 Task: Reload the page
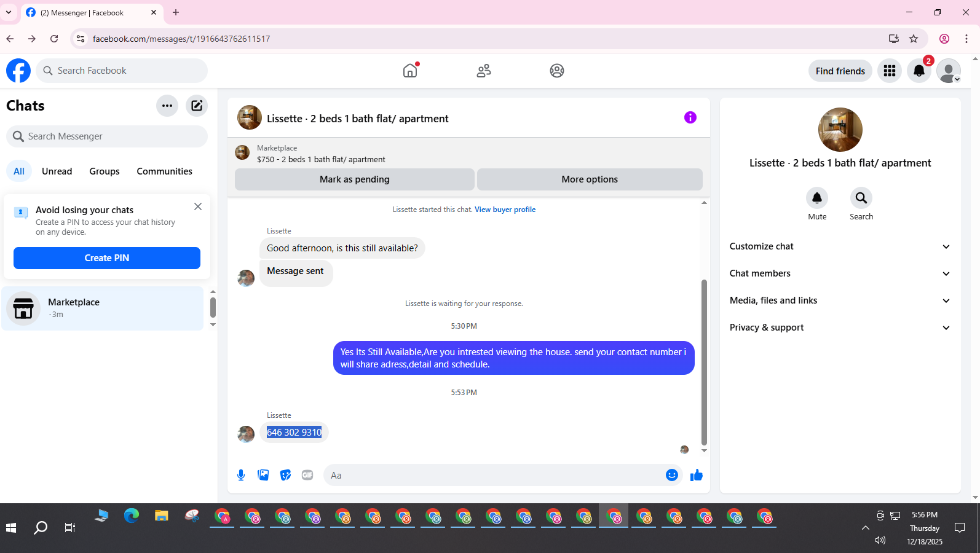point(54,39)
